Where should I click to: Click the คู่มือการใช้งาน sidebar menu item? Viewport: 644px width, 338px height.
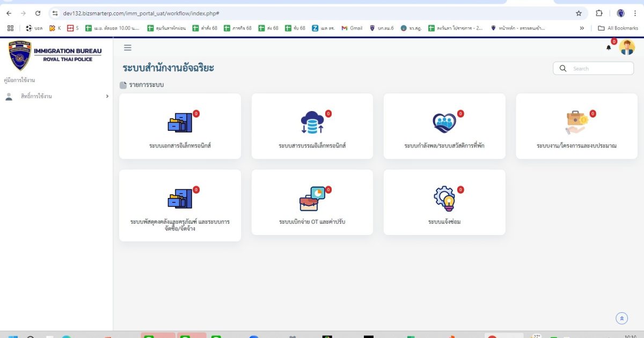19,80
